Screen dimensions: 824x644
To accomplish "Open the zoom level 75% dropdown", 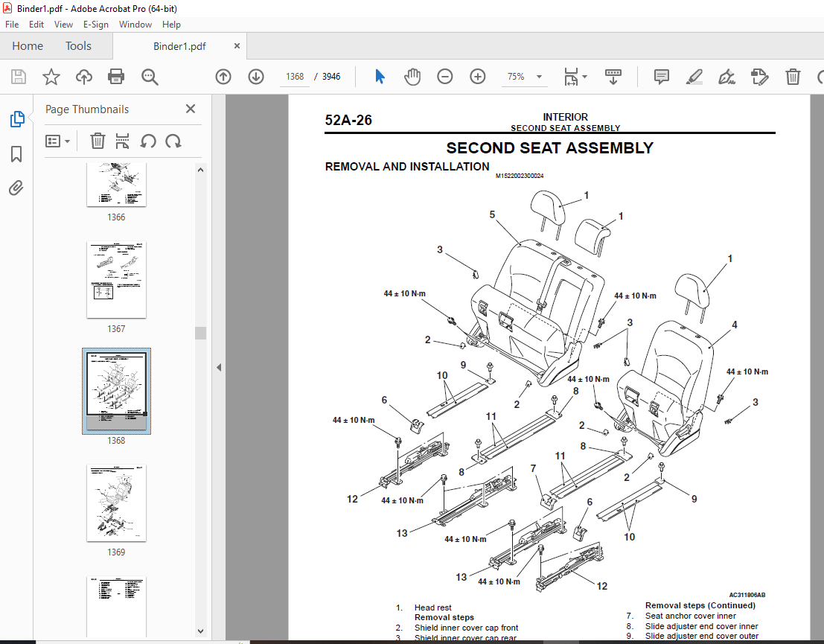I will [539, 77].
